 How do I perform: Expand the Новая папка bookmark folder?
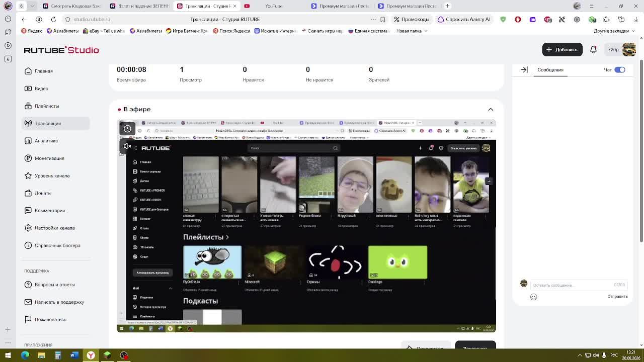(x=412, y=31)
